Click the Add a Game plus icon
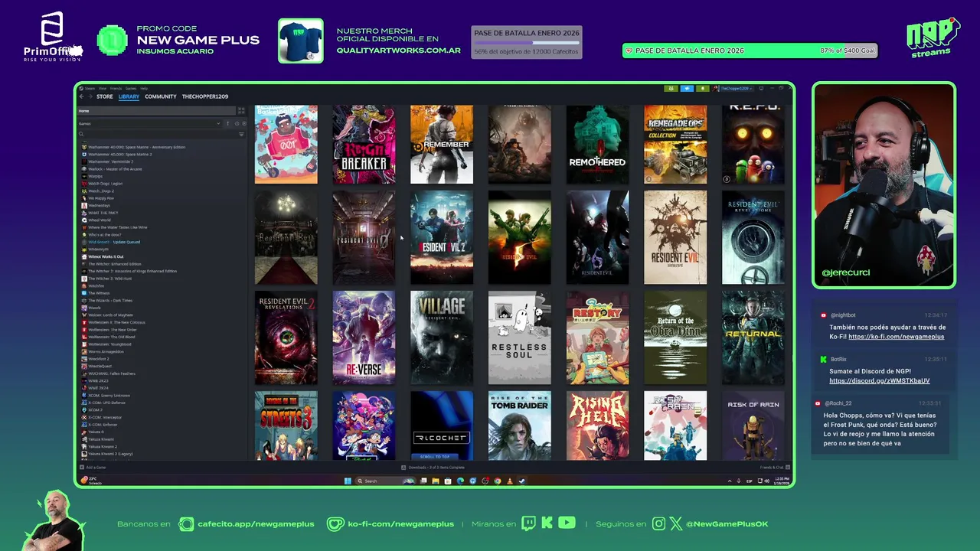Viewport: 980px width, 551px height. click(82, 467)
